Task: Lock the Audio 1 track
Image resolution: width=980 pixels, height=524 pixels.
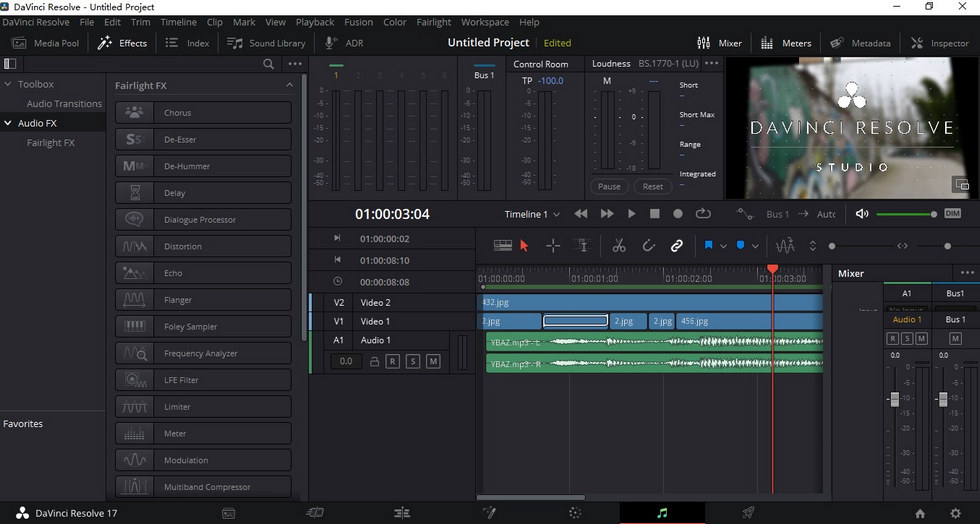Action: point(374,361)
